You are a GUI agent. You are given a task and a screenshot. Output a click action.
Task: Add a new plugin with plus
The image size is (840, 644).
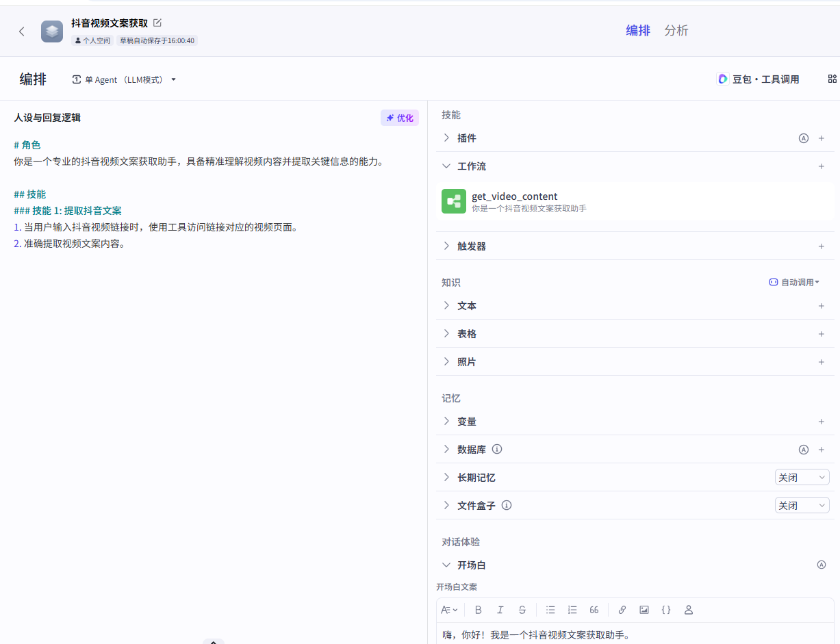822,138
